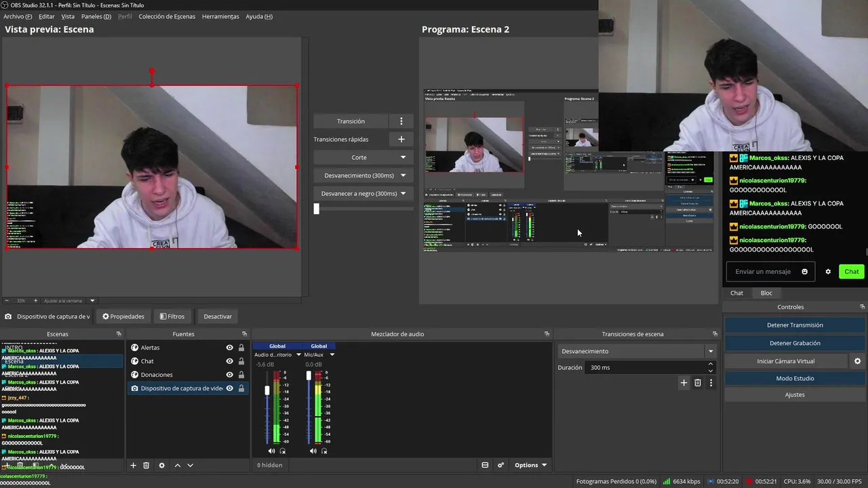The width and height of the screenshot is (868, 488).
Task: Open virtual camera settings gear
Action: 857,361
